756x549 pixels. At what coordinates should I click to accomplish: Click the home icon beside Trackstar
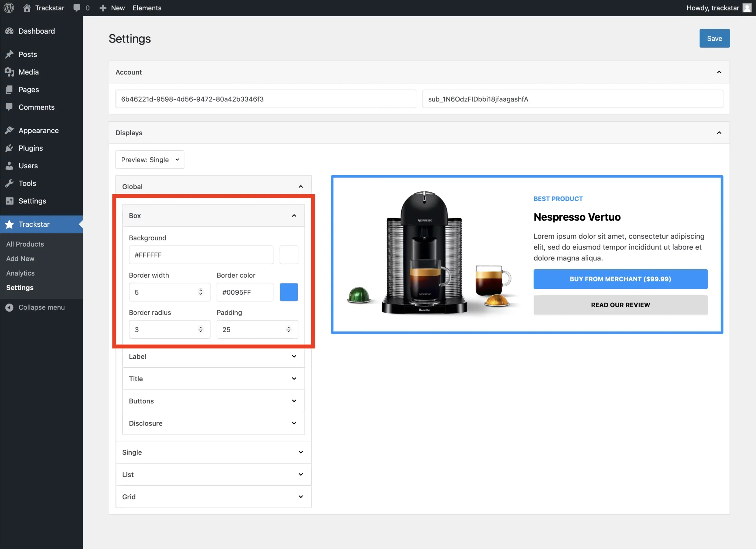coord(27,8)
